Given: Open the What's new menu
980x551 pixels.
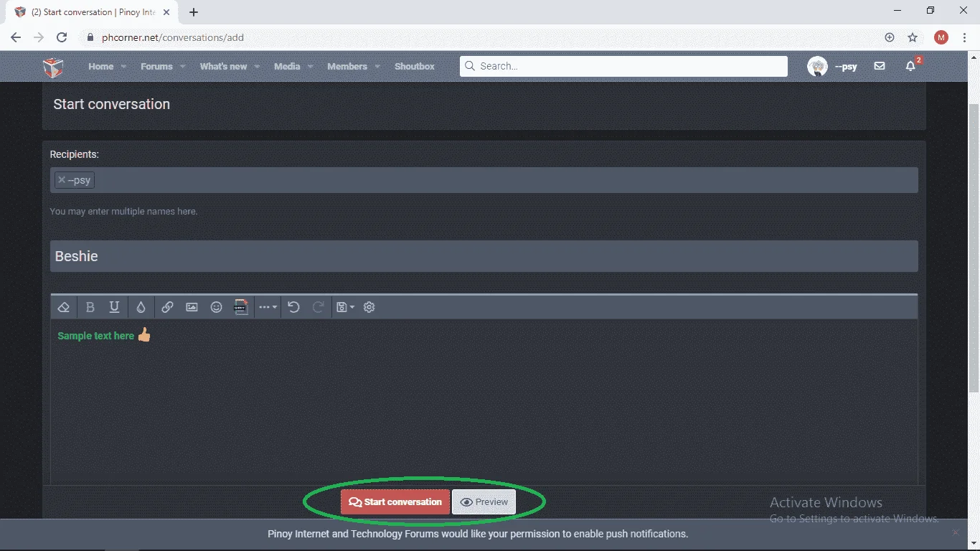Looking at the screenshot, I should pyautogui.click(x=223, y=66).
